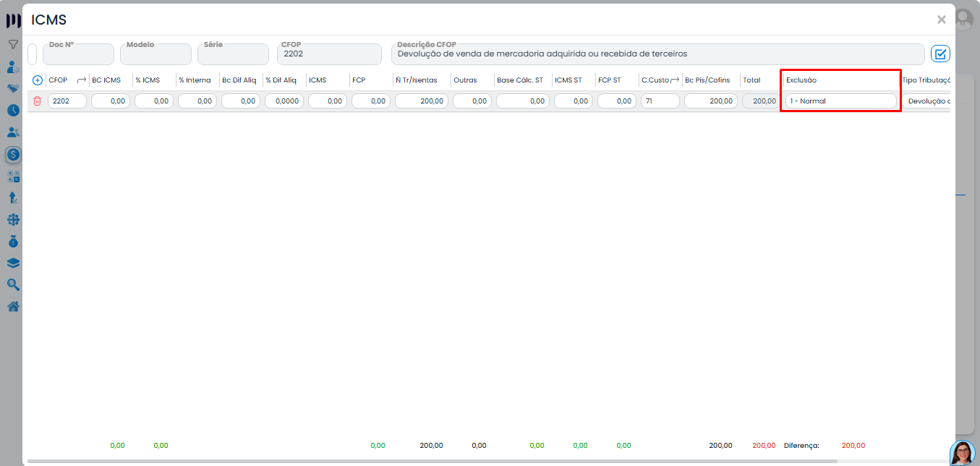This screenshot has width=980, height=466.
Task: Open the stacked layers sidebar icon
Action: click(13, 263)
